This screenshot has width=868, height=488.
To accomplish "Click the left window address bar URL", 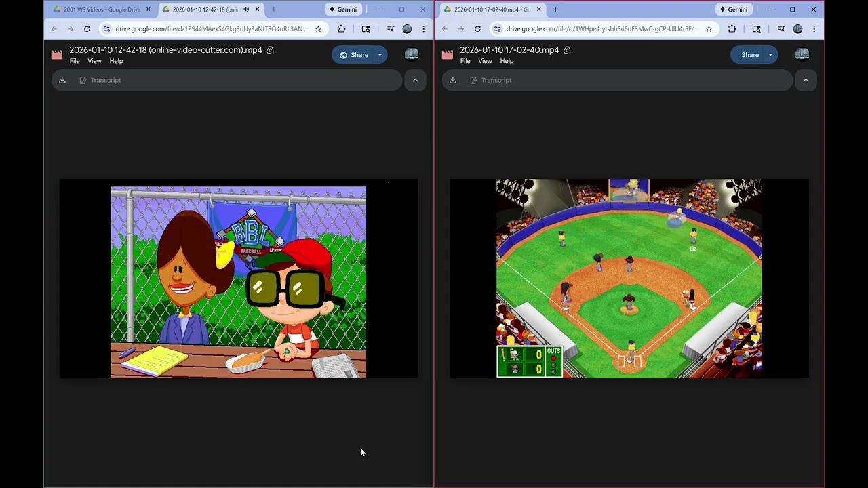I will (x=212, y=29).
